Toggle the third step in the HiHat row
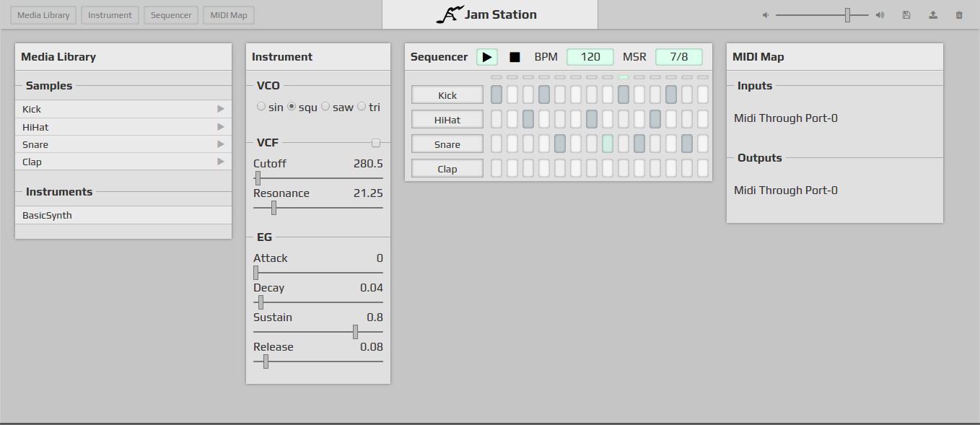This screenshot has height=425, width=980. click(528, 119)
